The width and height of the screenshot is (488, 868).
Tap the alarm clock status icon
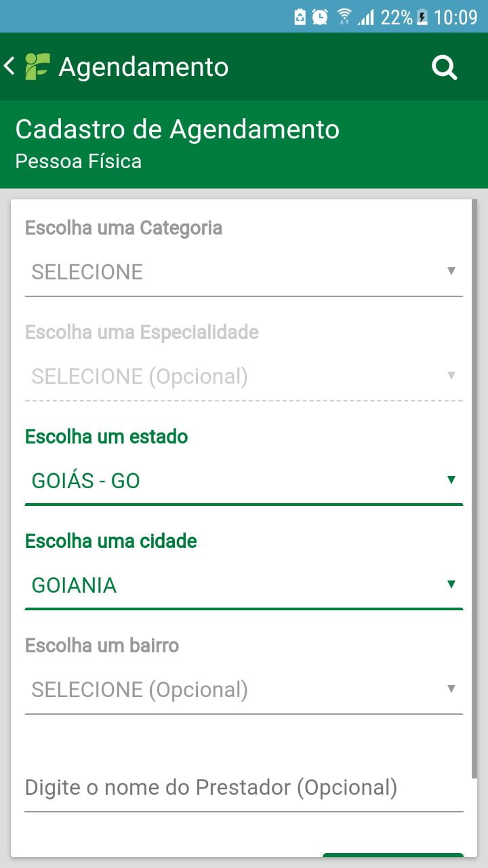(320, 17)
